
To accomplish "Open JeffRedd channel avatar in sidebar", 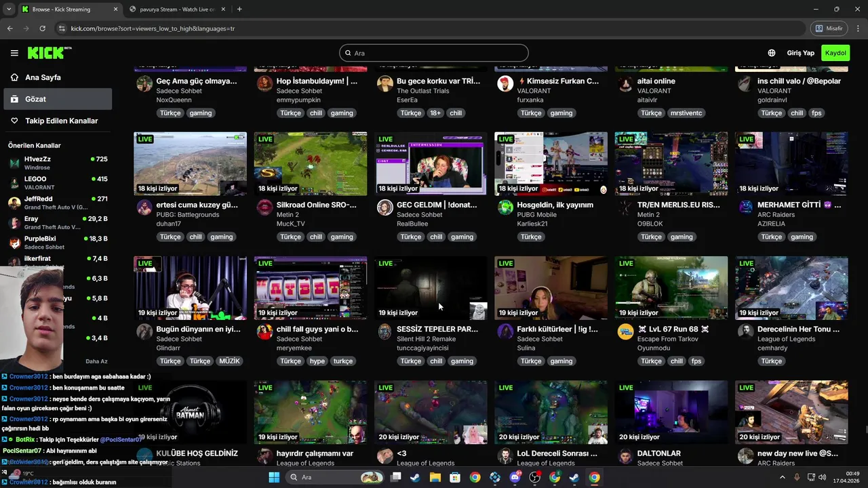I will (14, 203).
